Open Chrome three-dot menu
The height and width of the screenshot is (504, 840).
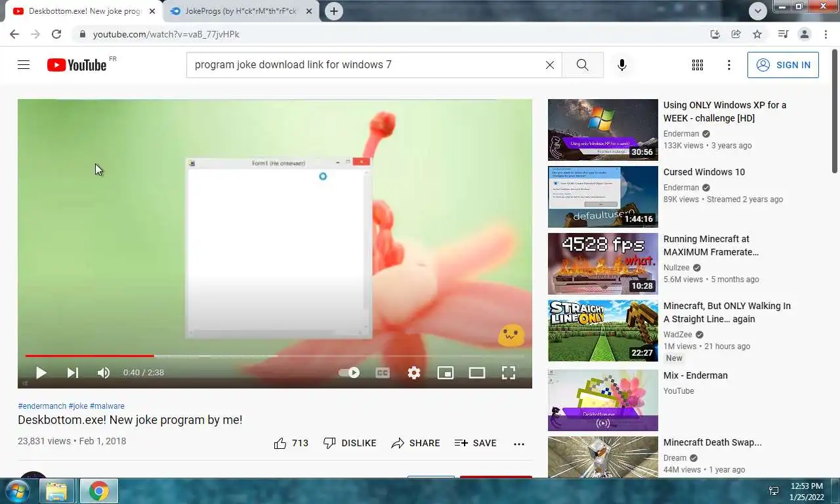(x=825, y=34)
